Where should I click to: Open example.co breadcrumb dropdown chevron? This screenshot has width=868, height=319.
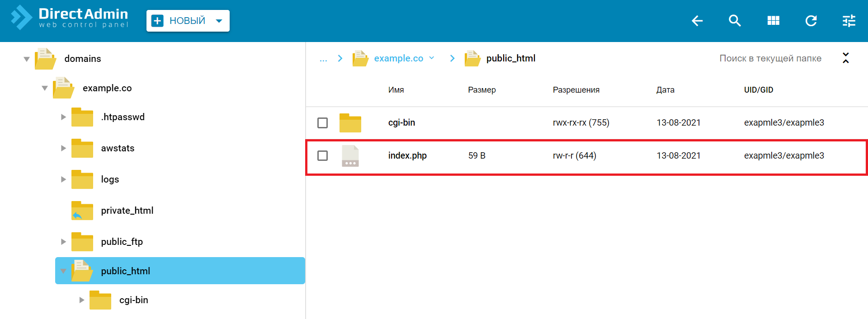tap(432, 58)
